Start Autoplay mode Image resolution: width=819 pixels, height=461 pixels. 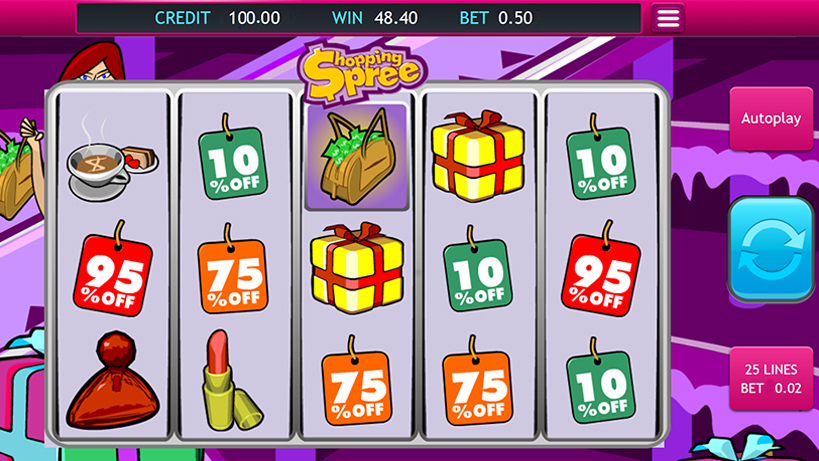point(771,119)
